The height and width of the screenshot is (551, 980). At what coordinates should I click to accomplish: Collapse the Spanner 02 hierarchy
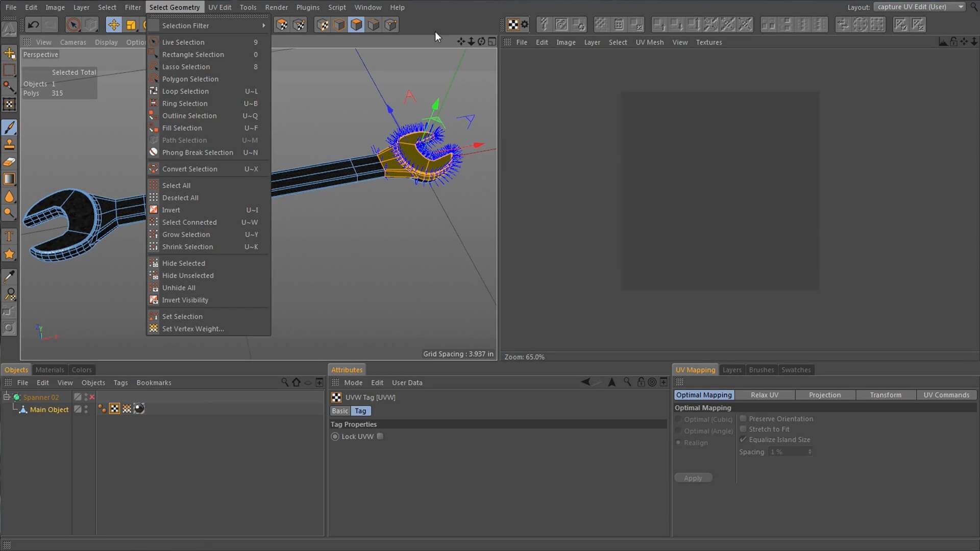7,396
